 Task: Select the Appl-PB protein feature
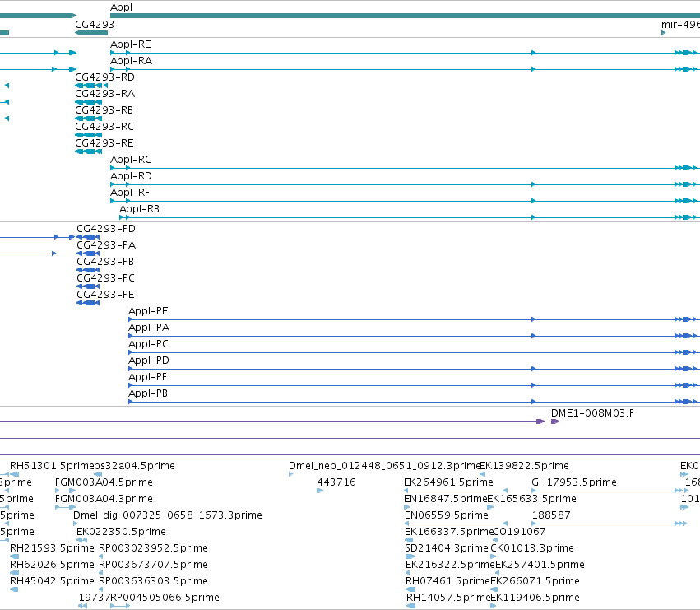[148, 393]
